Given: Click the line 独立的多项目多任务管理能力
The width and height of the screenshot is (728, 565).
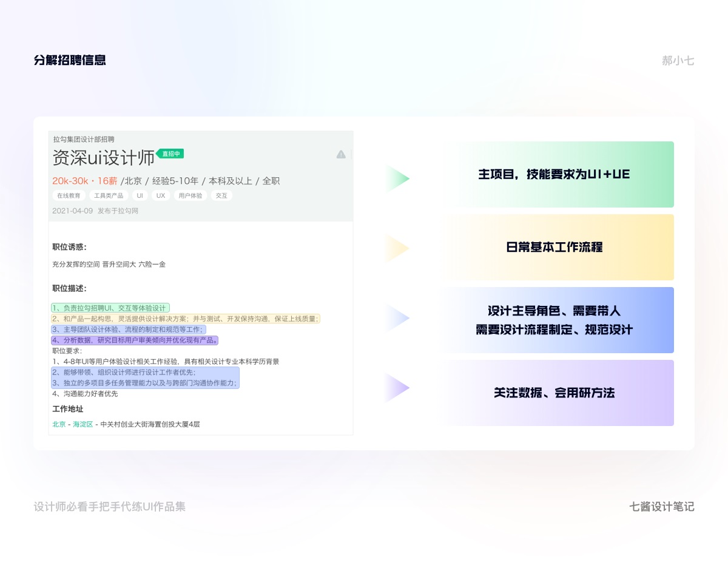Looking at the screenshot, I should [x=145, y=383].
